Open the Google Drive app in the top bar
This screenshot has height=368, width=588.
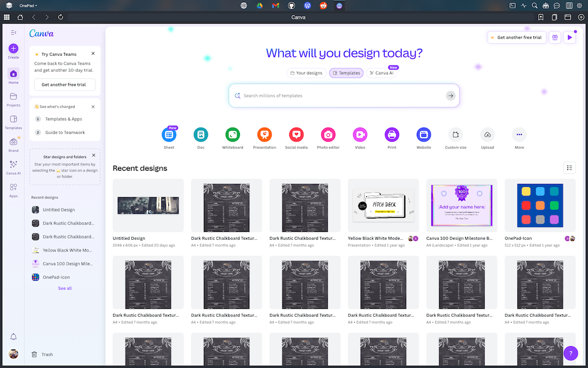click(x=260, y=6)
